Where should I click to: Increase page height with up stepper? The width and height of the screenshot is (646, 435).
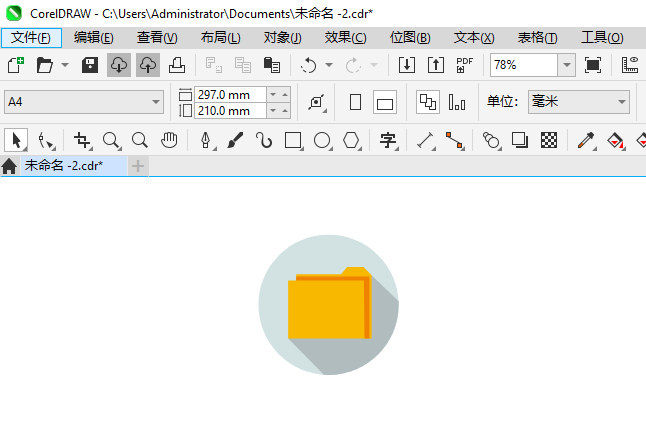[x=285, y=111]
